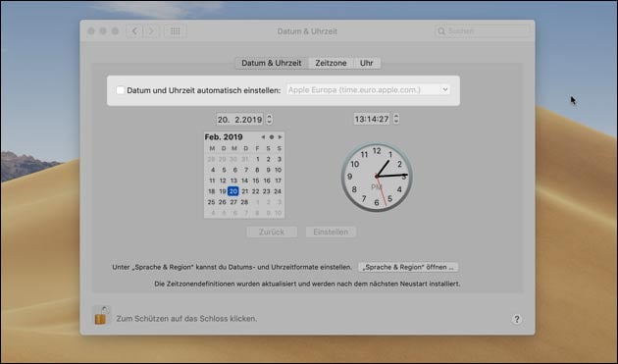Click the close window button
This screenshot has width=618, height=364.
(x=91, y=31)
